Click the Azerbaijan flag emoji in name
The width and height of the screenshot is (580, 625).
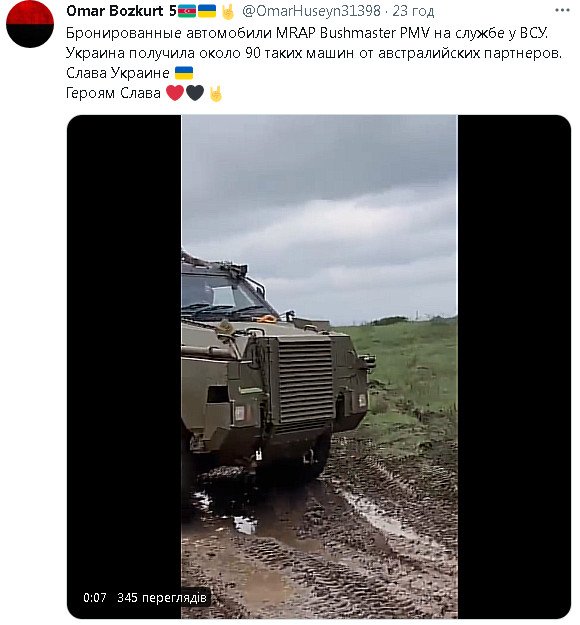pos(187,11)
